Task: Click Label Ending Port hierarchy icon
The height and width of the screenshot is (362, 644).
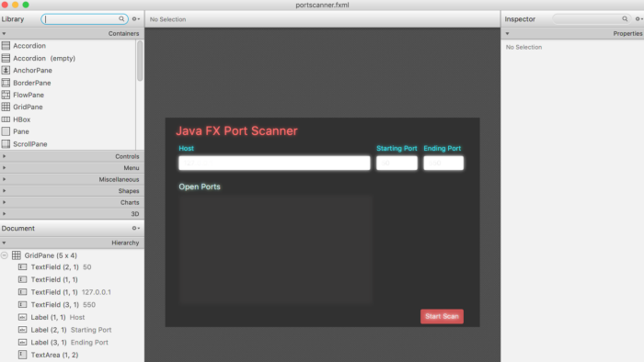Action: pyautogui.click(x=23, y=342)
